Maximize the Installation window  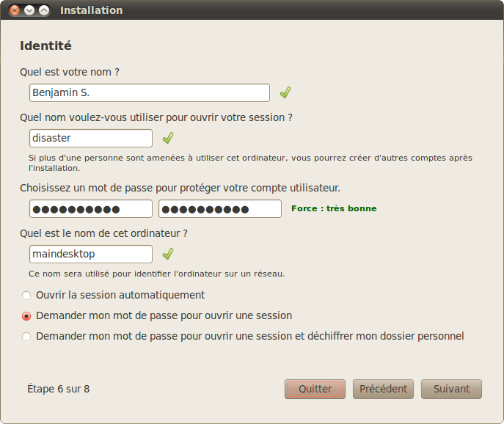click(x=44, y=10)
